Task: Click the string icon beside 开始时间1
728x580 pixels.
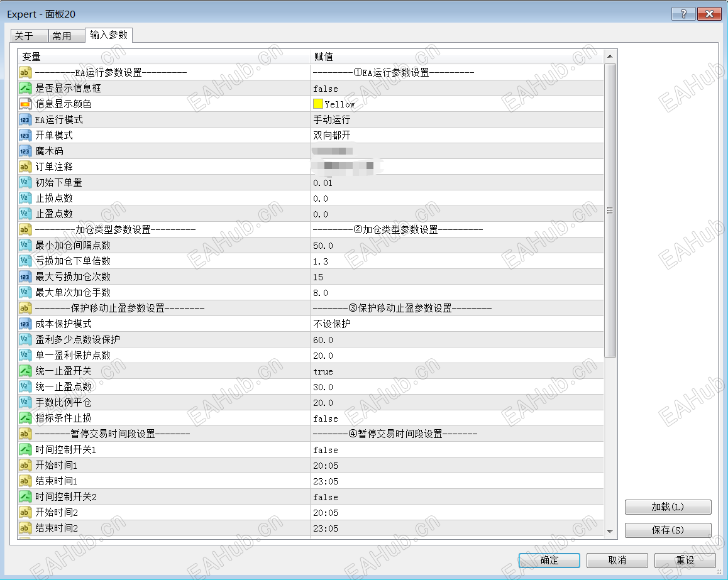Action: (x=25, y=466)
